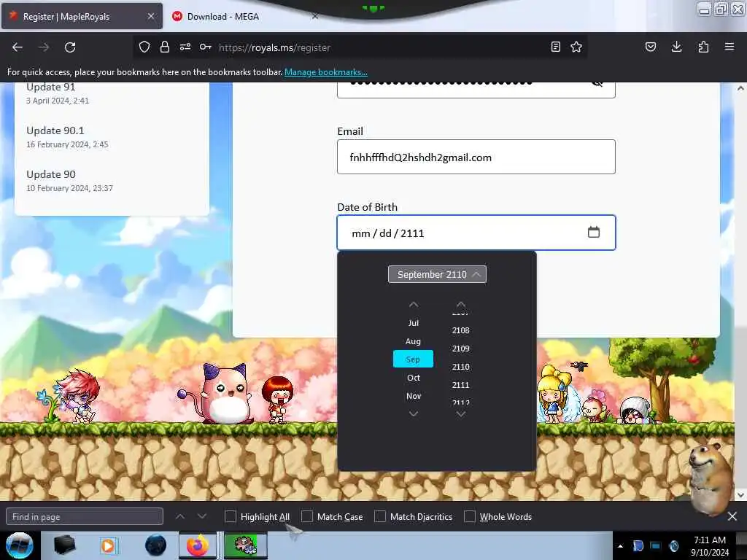Open Update 90 news entry
The width and height of the screenshot is (747, 560).
[51, 174]
